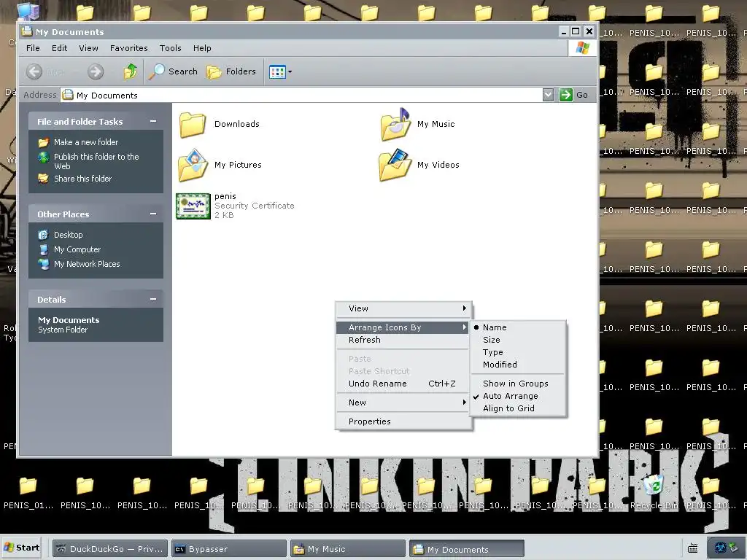Click Make a new folder link
747x560 pixels.
[x=86, y=142]
